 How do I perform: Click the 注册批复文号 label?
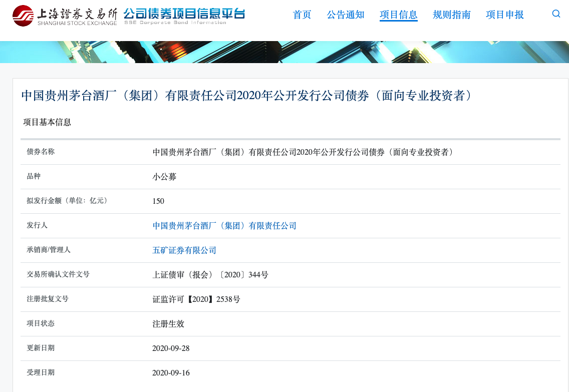[x=48, y=299]
